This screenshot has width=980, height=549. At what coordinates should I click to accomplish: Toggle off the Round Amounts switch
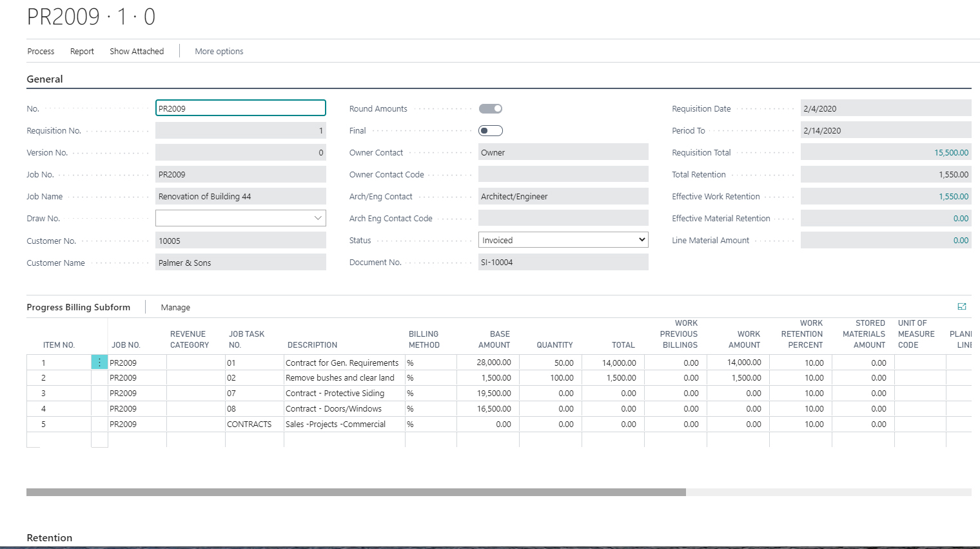point(491,108)
